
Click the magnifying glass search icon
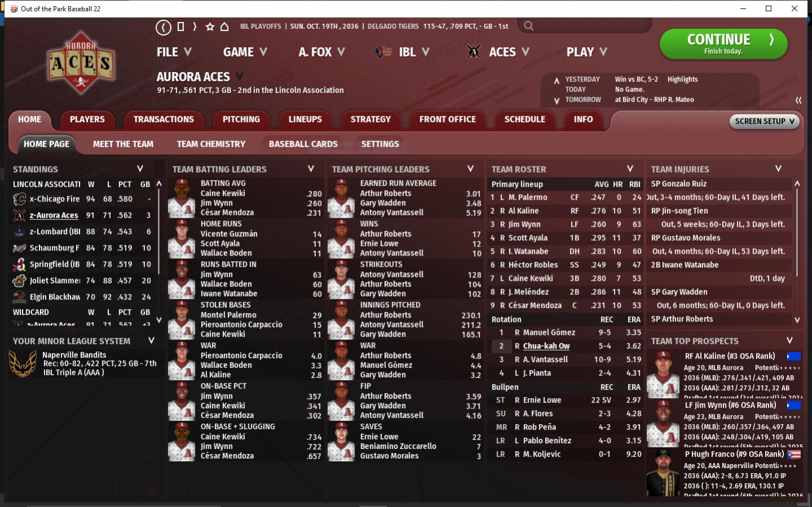[x=528, y=26]
